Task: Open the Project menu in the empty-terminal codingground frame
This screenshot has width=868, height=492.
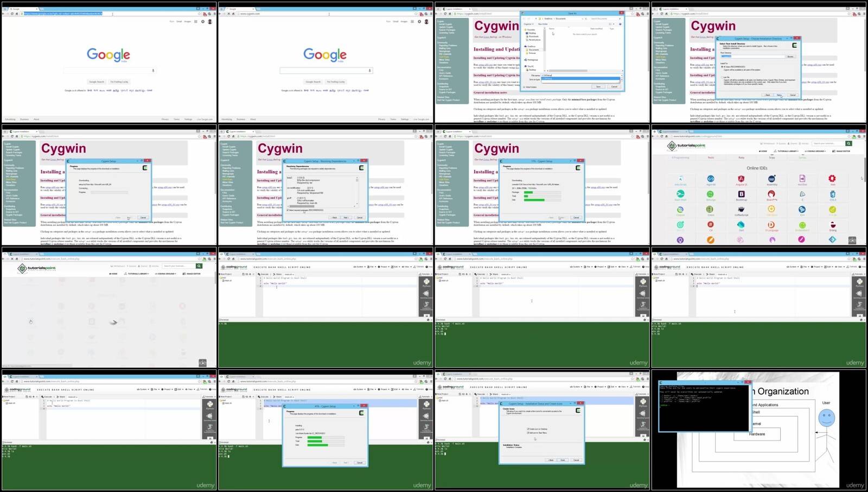Action: click(x=384, y=267)
